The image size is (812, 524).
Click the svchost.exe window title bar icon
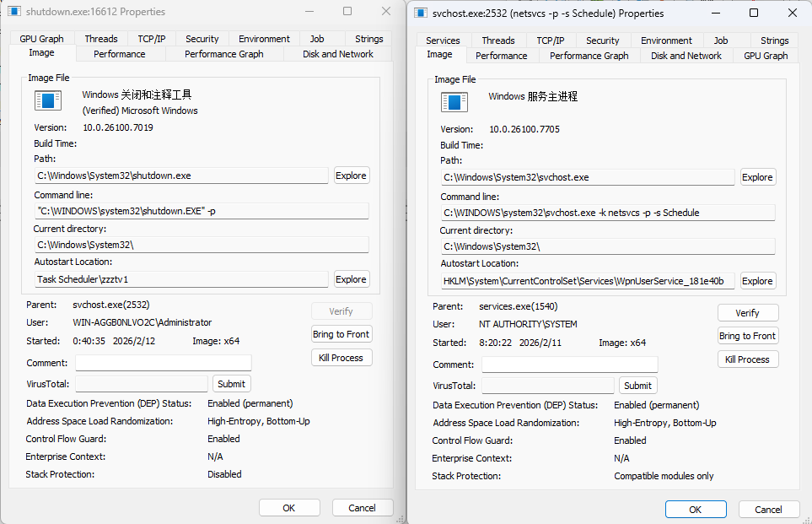[420, 14]
